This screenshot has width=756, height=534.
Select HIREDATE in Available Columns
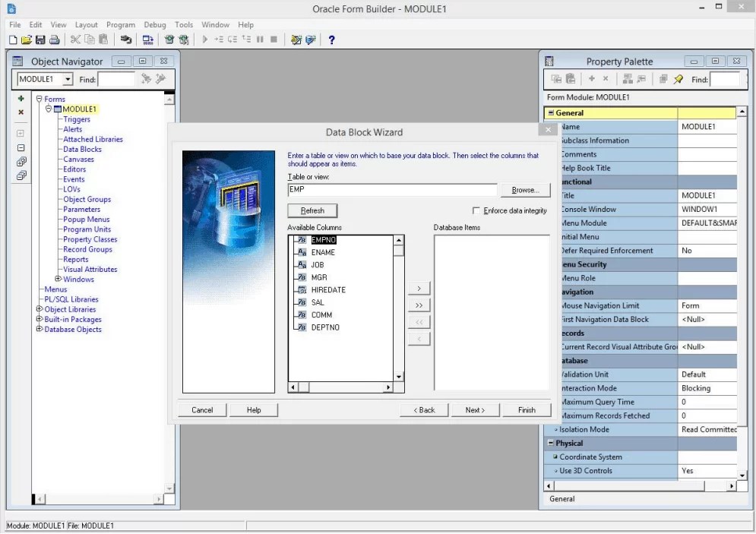tap(328, 289)
